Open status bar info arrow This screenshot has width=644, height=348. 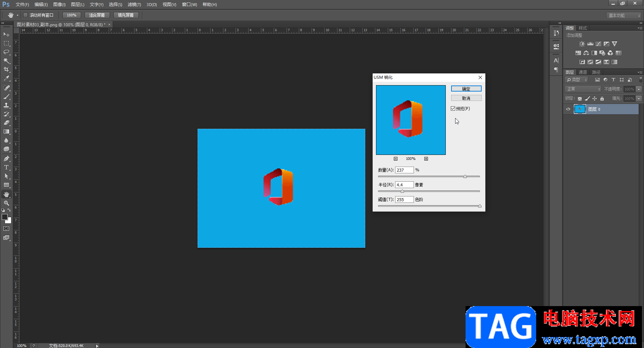click(97, 346)
